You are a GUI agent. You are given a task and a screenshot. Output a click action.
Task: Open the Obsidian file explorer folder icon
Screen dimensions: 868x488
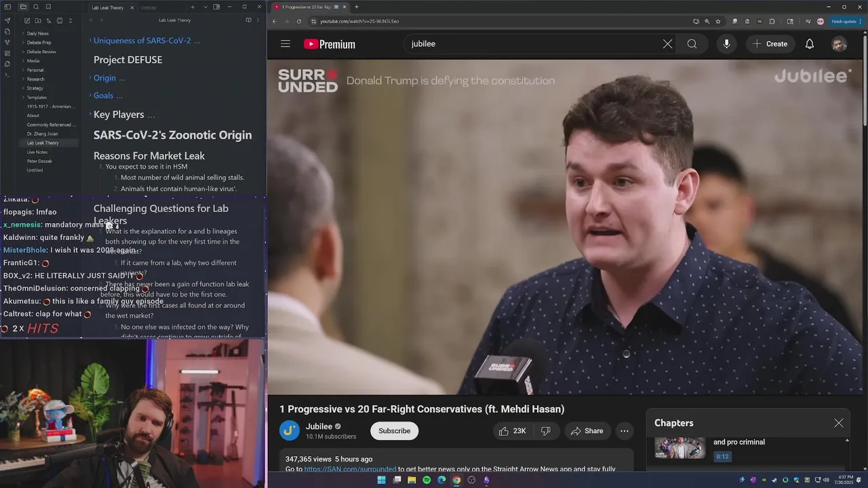tap(23, 7)
